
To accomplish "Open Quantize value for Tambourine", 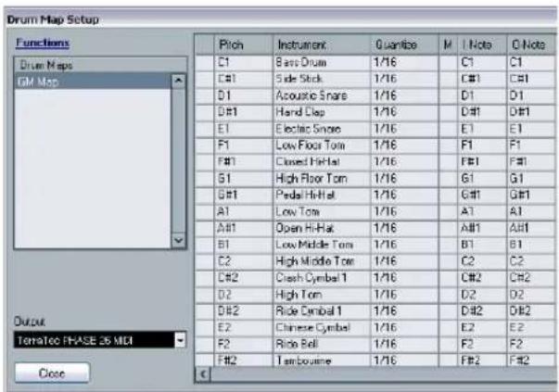I will (404, 360).
